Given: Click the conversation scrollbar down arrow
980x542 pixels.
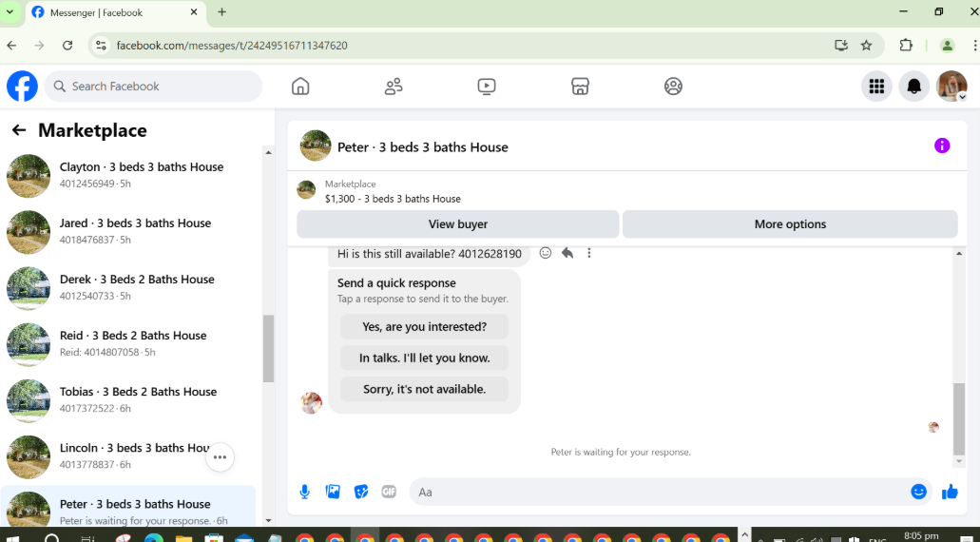Looking at the screenshot, I should pos(959,461).
